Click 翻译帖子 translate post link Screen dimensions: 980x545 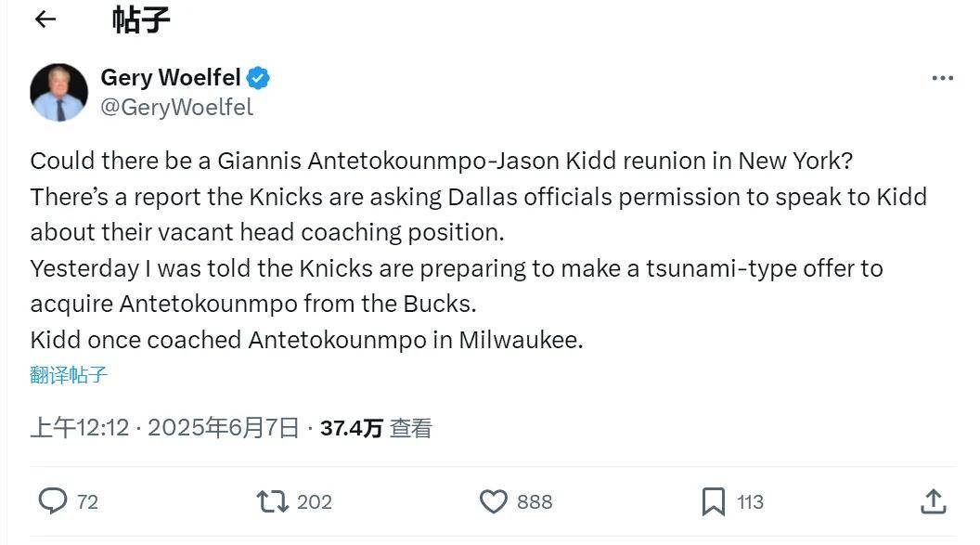pos(69,375)
